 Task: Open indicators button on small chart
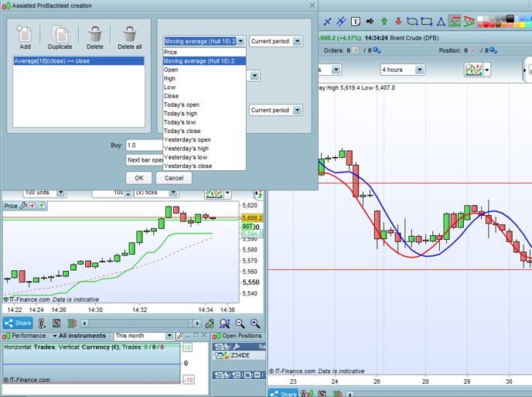click(x=213, y=194)
